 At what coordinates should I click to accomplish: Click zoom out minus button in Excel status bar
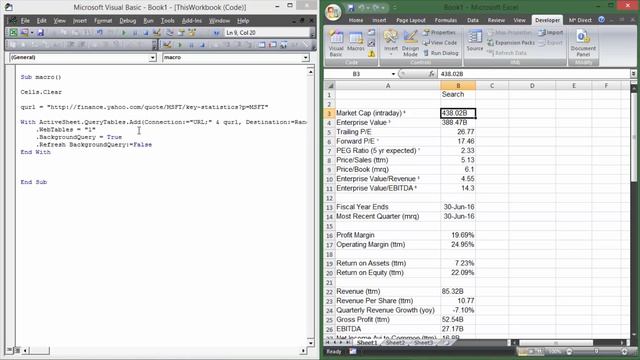point(569,351)
